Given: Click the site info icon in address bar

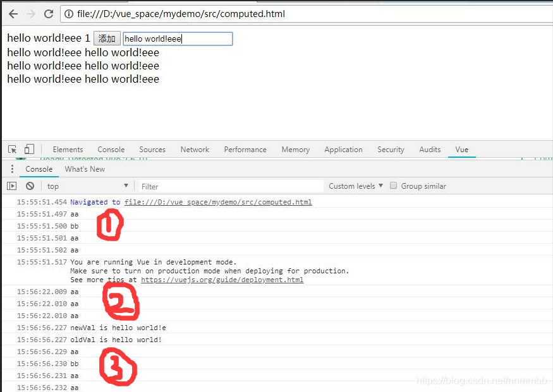Looking at the screenshot, I should 69,14.
